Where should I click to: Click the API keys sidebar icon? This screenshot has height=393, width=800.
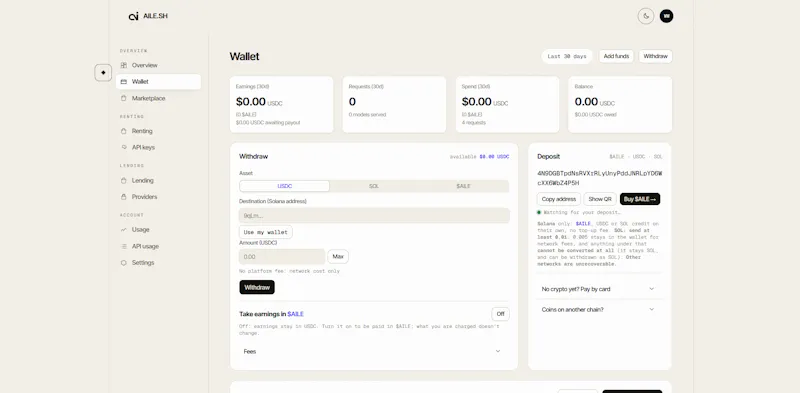pyautogui.click(x=123, y=148)
